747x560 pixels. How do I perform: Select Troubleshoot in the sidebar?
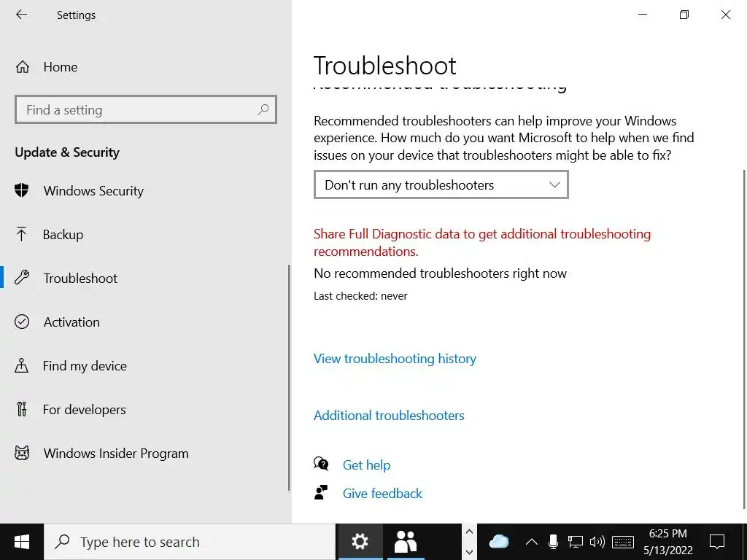coord(80,279)
